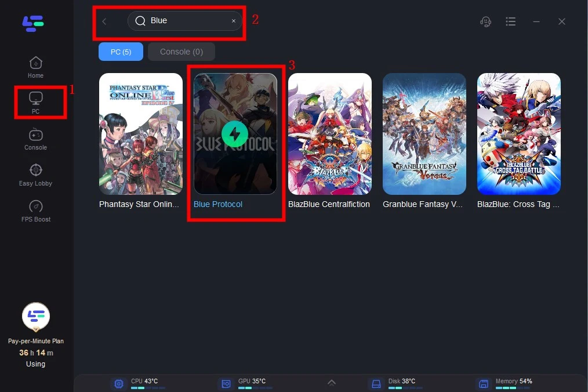The width and height of the screenshot is (588, 392).
Task: Click the 36 h 14 m remaining time
Action: (36, 353)
